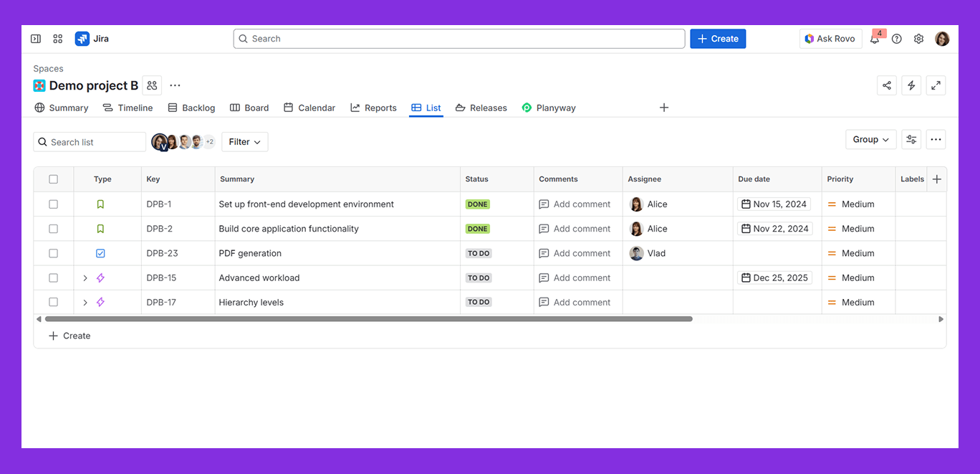This screenshot has height=474, width=980.
Task: Expand the DPB-15 Advanced workload row
Action: pos(85,278)
